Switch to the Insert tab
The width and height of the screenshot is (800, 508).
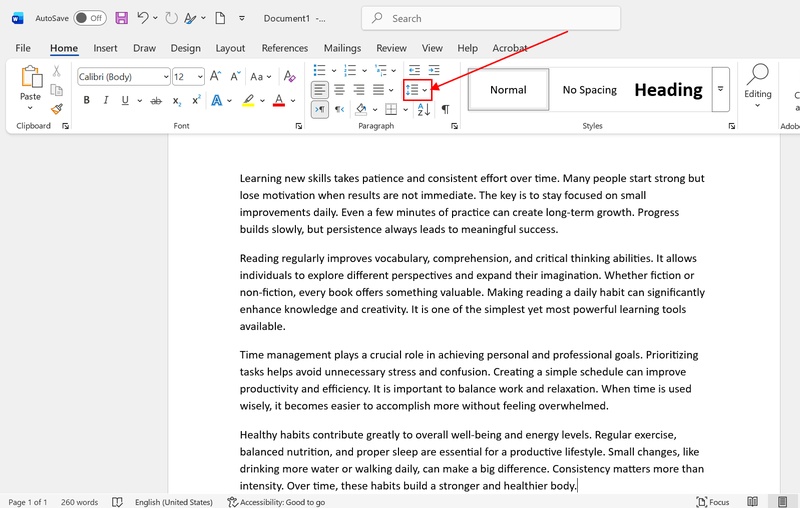coord(105,48)
